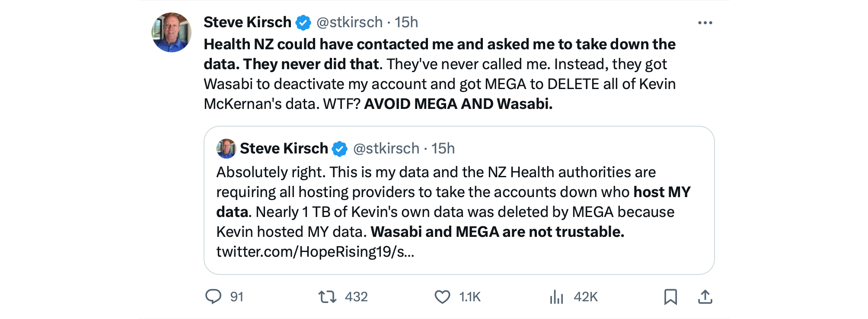
Task: Click the 15h timestamp on main tweet
Action: click(406, 22)
